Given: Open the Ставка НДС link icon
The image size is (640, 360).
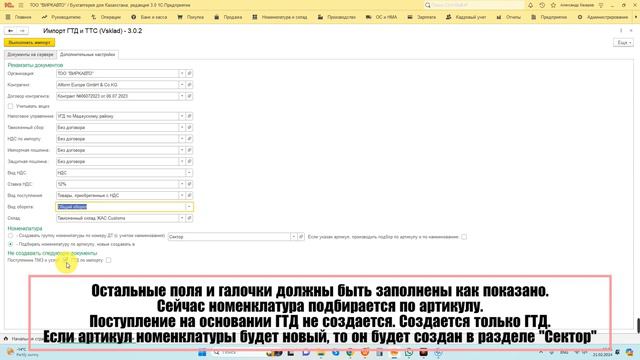Looking at the screenshot, I should click(x=189, y=184).
